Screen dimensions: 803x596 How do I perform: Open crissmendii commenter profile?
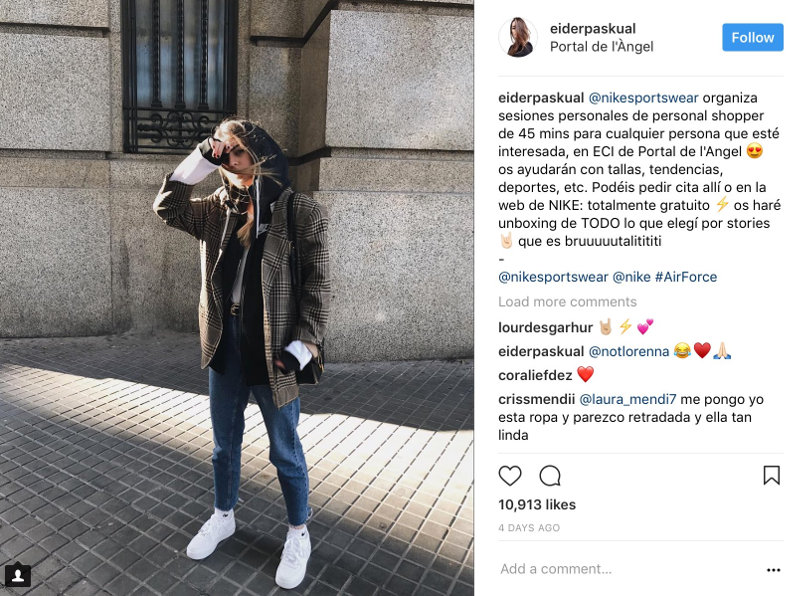(536, 399)
